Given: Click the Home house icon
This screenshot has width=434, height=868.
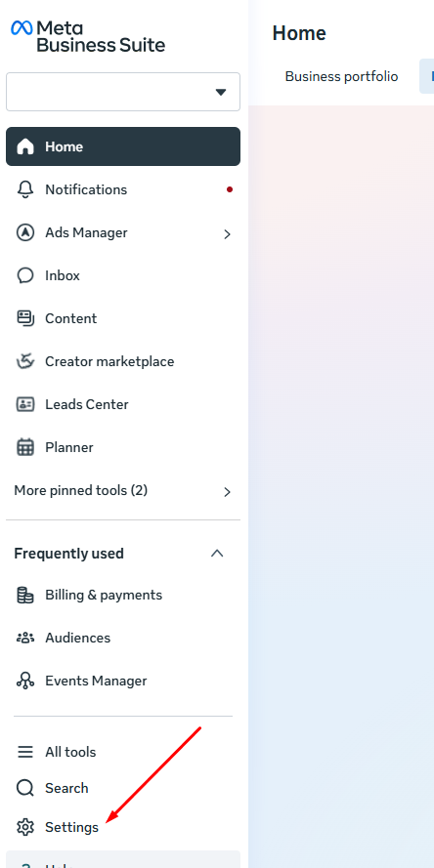Looking at the screenshot, I should (x=25, y=146).
